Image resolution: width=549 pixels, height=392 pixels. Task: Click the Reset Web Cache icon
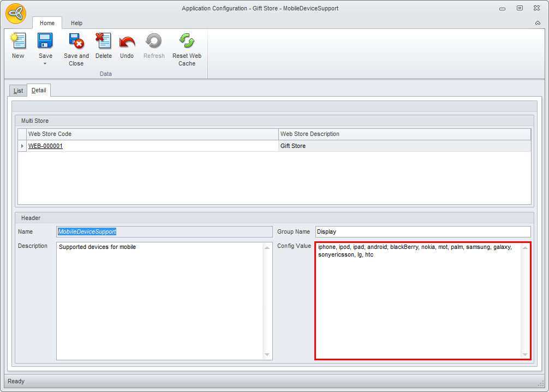pos(187,41)
